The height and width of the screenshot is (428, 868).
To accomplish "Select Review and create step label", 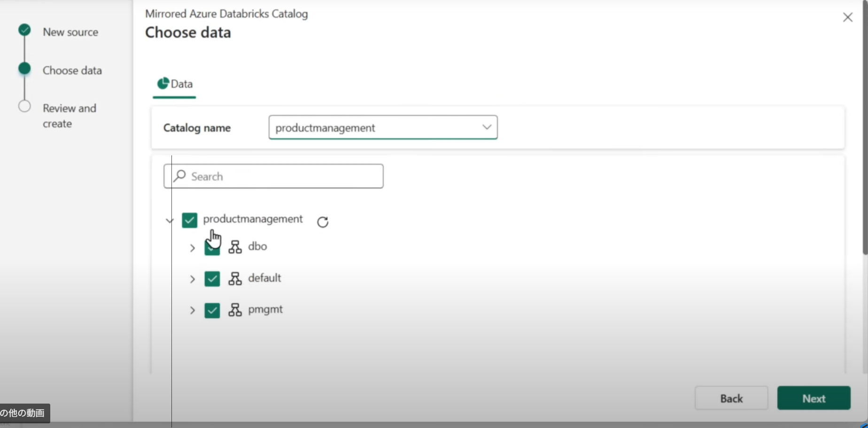I will (x=70, y=116).
